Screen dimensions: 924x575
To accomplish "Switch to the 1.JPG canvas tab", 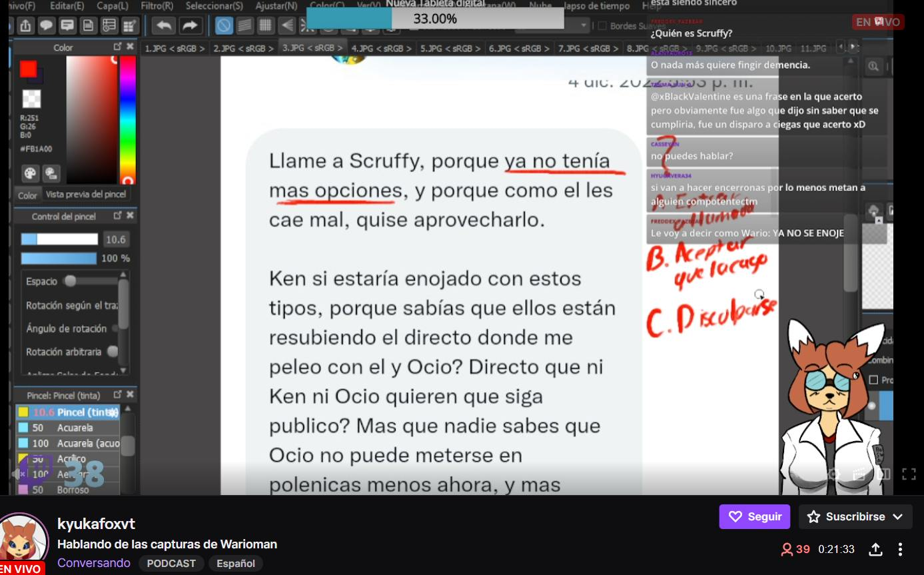I will [x=175, y=49].
